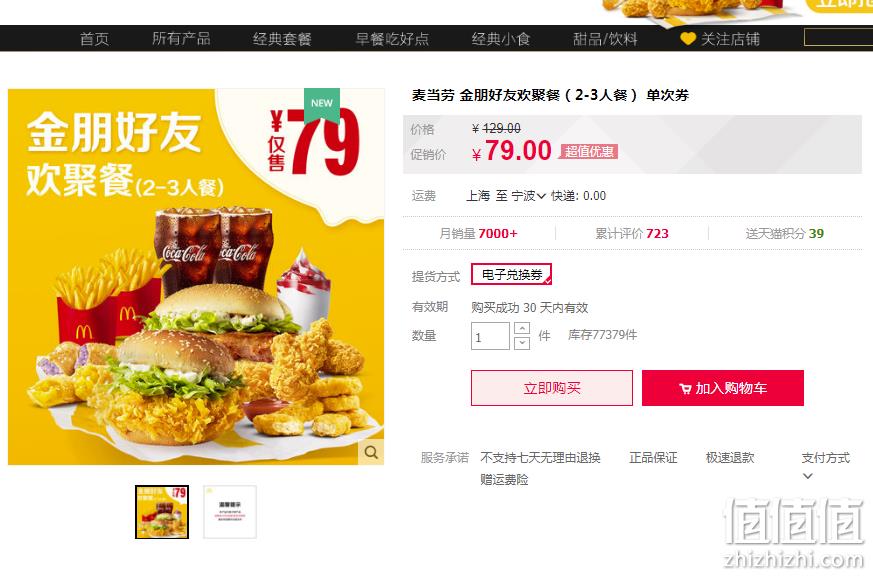873x577 pixels.
Task: Open the 经典套餐 category
Action: [282, 39]
